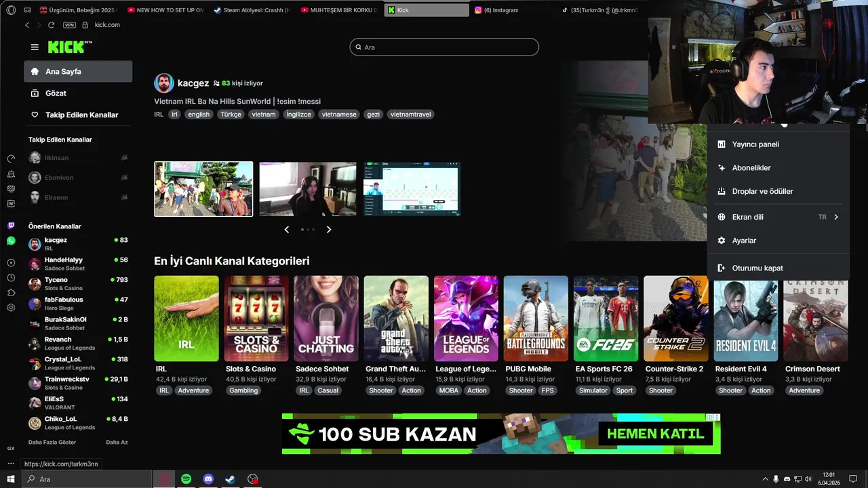Viewport: 868px width, 488px height.
Task: Open Ayarlar menu entry
Action: (x=778, y=241)
